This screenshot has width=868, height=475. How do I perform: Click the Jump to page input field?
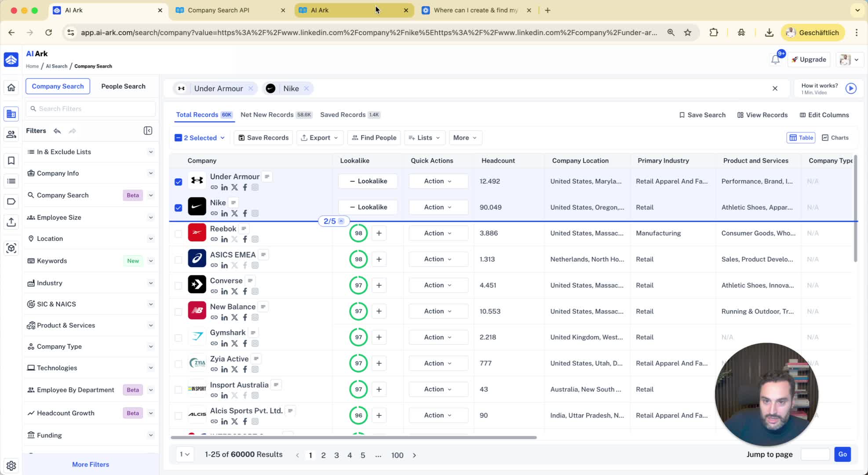click(815, 454)
